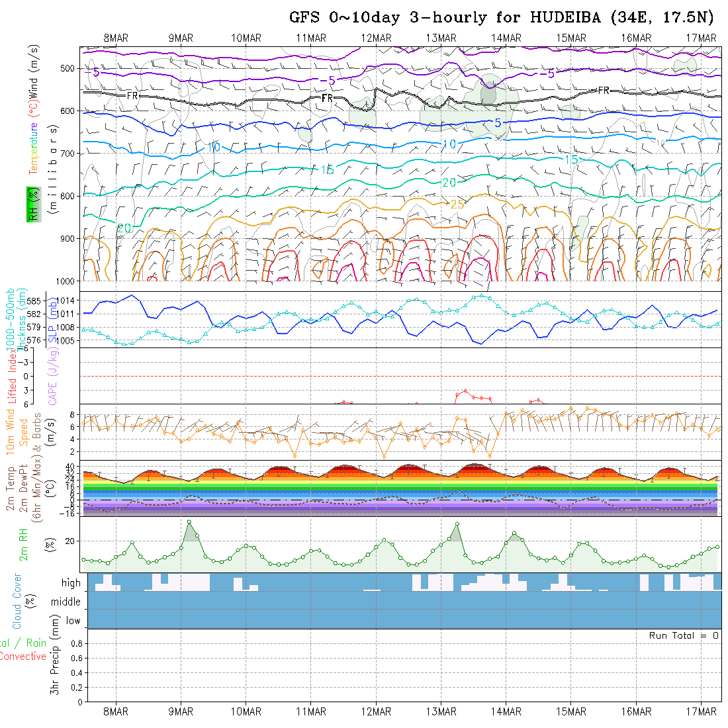Viewport: 728px width, 728px height.
Task: Select the 11MAR label on top axis
Action: (x=310, y=38)
